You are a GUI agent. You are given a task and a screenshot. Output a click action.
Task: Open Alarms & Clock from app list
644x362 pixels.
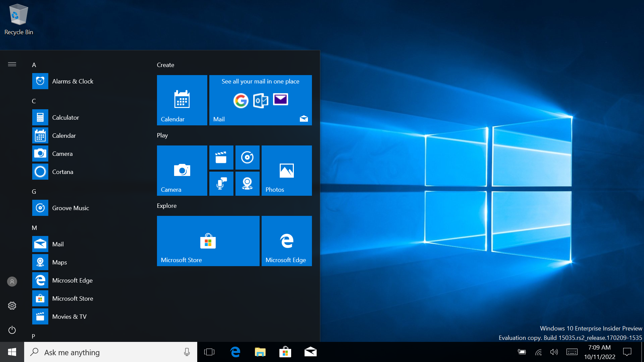pyautogui.click(x=72, y=81)
